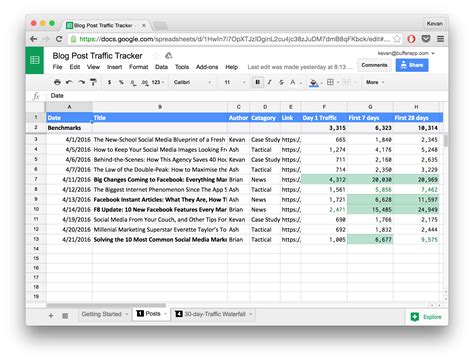The height and width of the screenshot is (362, 474).
Task: Click the browser reload icon
Action: (x=59, y=39)
